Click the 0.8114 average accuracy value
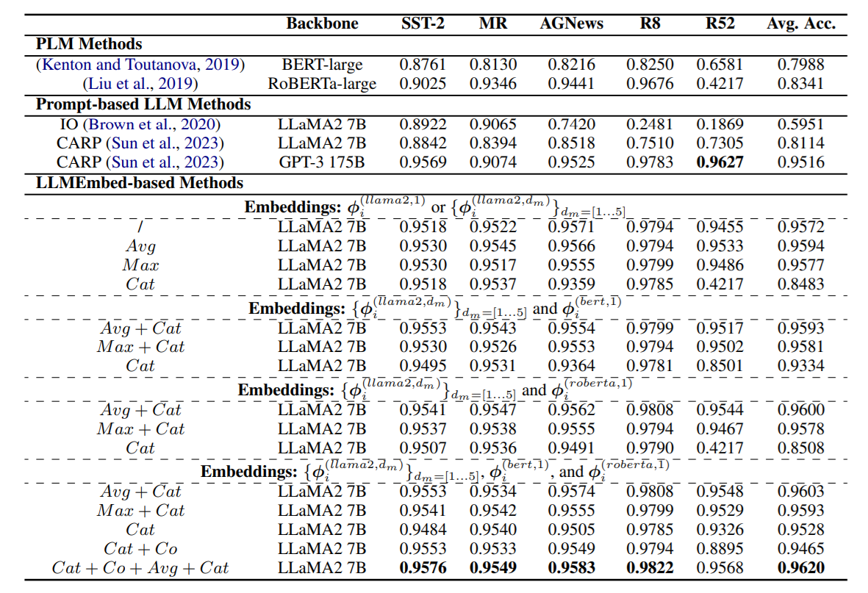The width and height of the screenshot is (868, 593). click(x=801, y=143)
